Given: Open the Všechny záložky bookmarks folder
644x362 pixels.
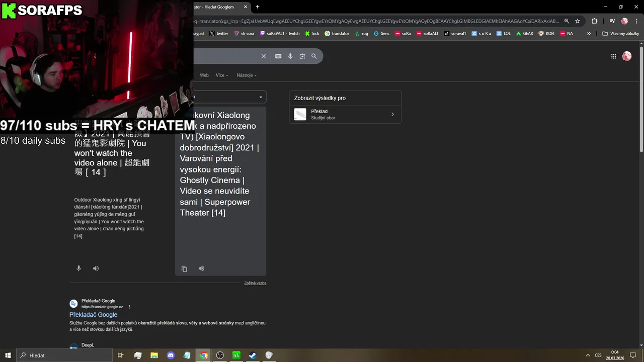Looking at the screenshot, I should [620, 34].
